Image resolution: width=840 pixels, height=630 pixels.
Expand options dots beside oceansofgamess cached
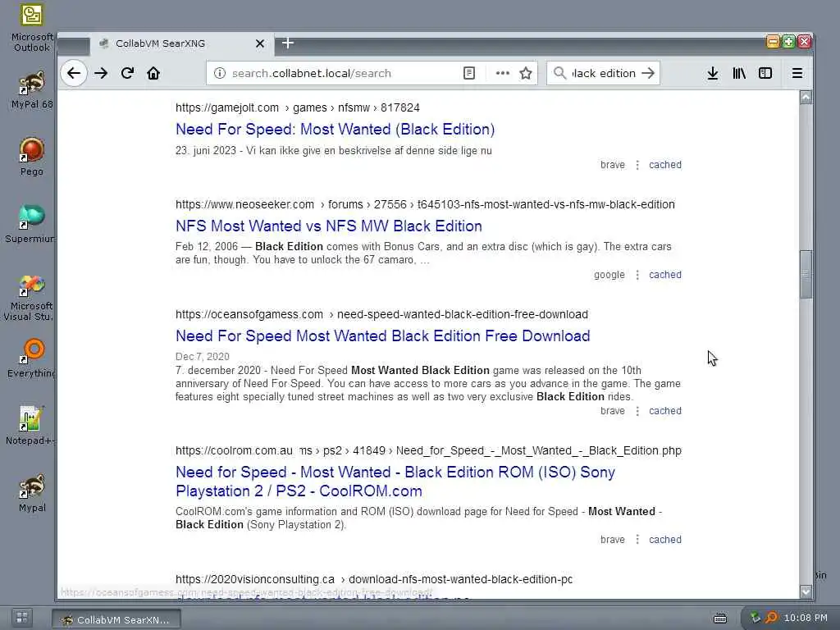(637, 411)
